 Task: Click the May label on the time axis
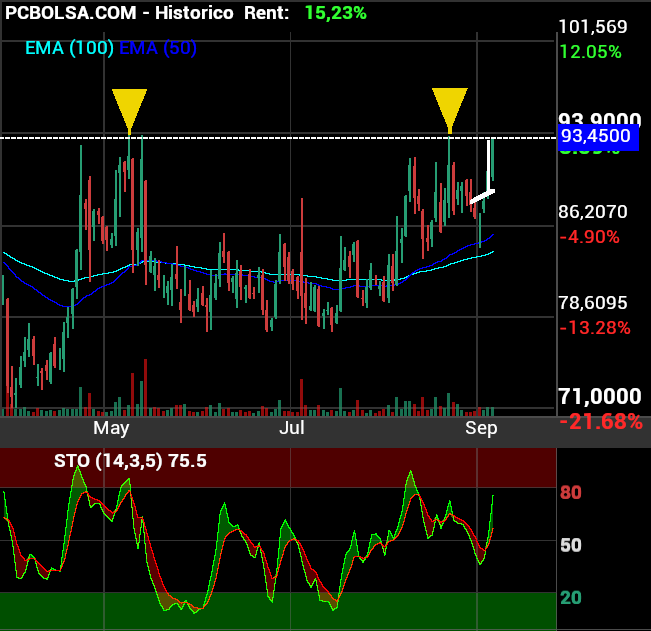pyautogui.click(x=111, y=428)
